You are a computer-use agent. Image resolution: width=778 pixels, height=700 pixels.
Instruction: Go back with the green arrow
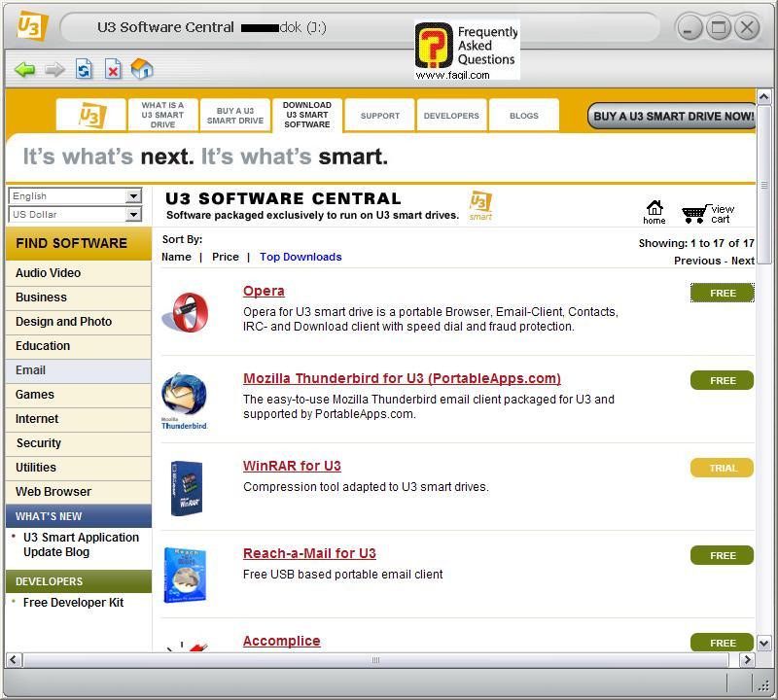[x=25, y=69]
